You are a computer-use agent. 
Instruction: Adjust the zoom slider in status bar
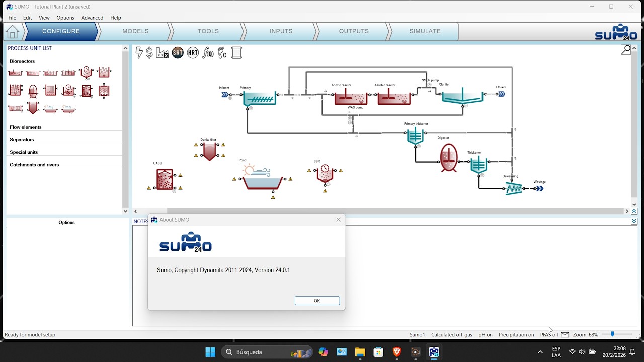click(x=612, y=334)
